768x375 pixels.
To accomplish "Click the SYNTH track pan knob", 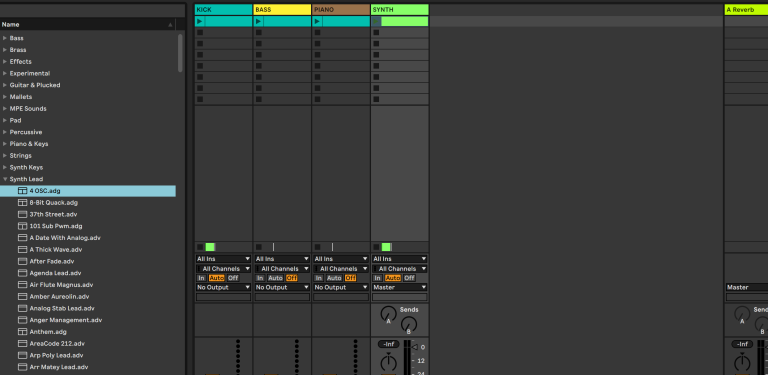I will click(x=388, y=362).
